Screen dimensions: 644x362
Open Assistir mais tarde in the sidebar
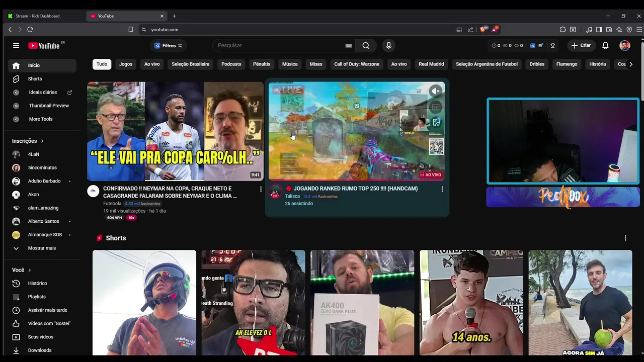tap(42, 310)
